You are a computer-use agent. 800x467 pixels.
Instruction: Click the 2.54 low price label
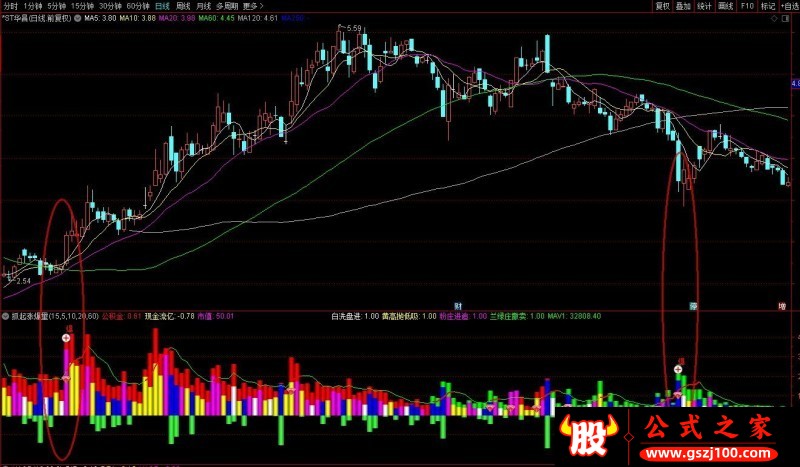(x=23, y=281)
